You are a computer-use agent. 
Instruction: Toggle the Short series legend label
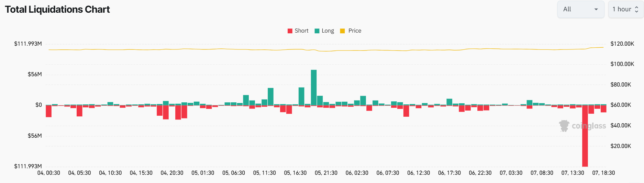[301, 31]
